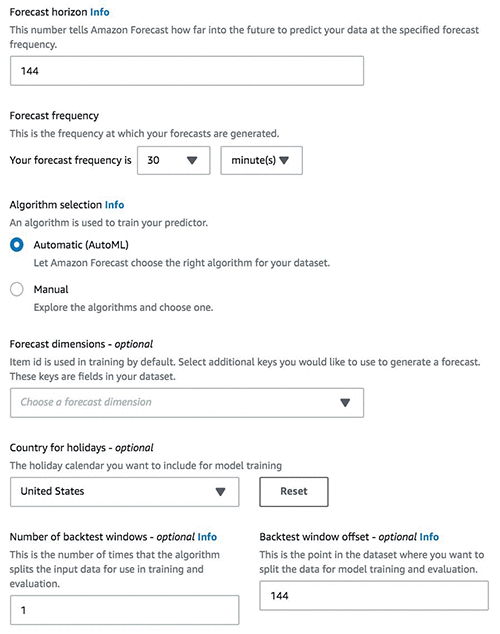
Task: Click the arrow icon in country selector
Action: pos(220,492)
